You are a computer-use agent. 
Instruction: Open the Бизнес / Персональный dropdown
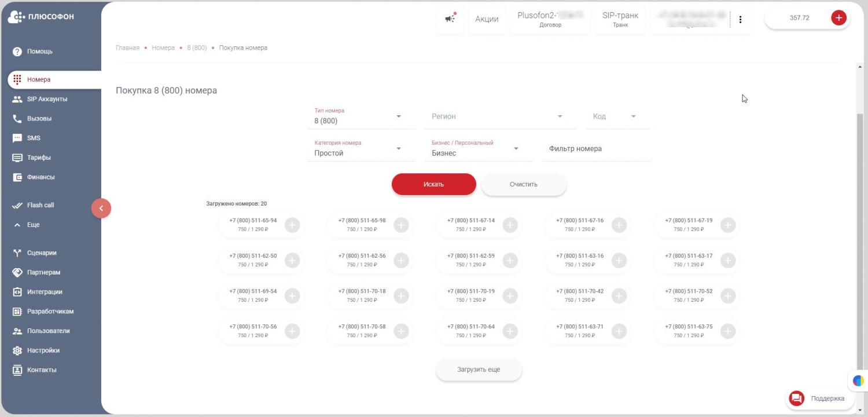click(x=516, y=149)
